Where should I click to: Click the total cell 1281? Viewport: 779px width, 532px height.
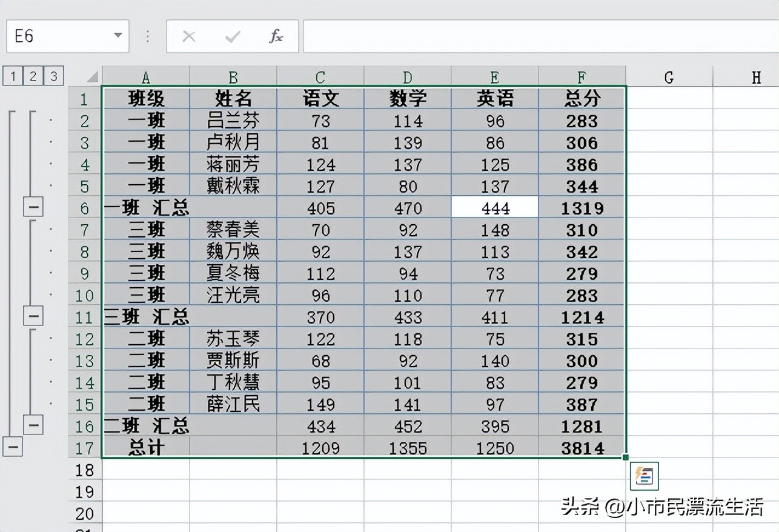click(x=582, y=426)
